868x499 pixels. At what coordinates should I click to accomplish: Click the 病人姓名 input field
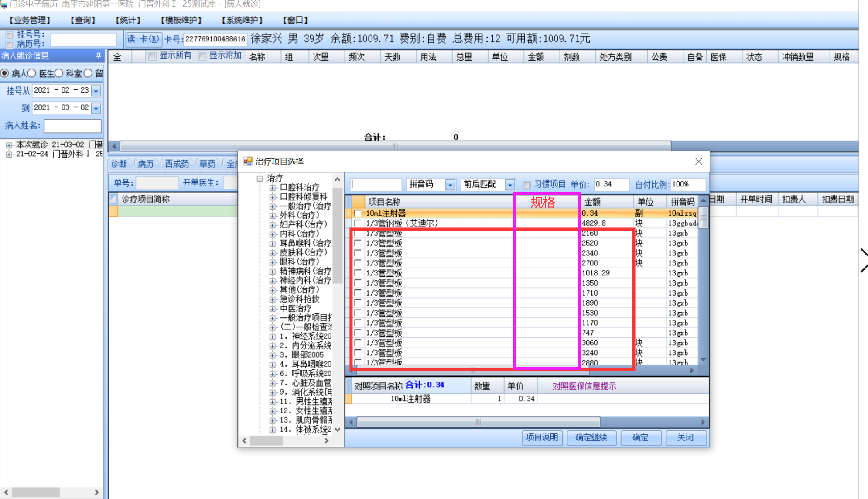coord(73,126)
